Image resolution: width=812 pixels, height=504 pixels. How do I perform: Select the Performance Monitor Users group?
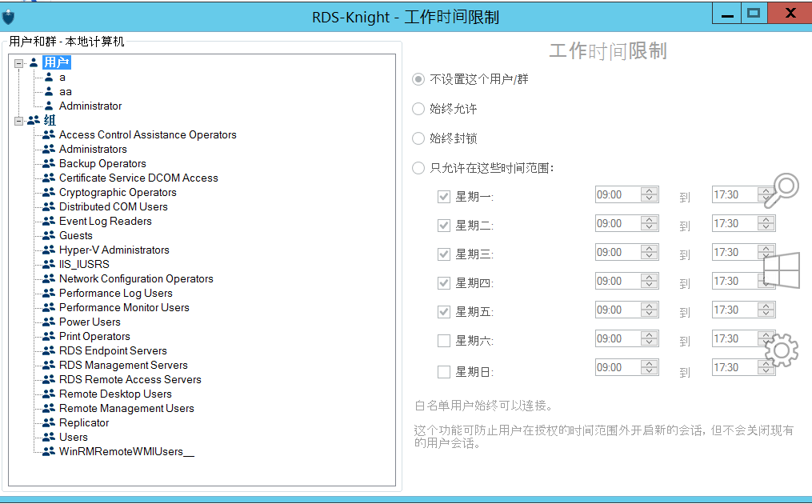pyautogui.click(x=124, y=307)
